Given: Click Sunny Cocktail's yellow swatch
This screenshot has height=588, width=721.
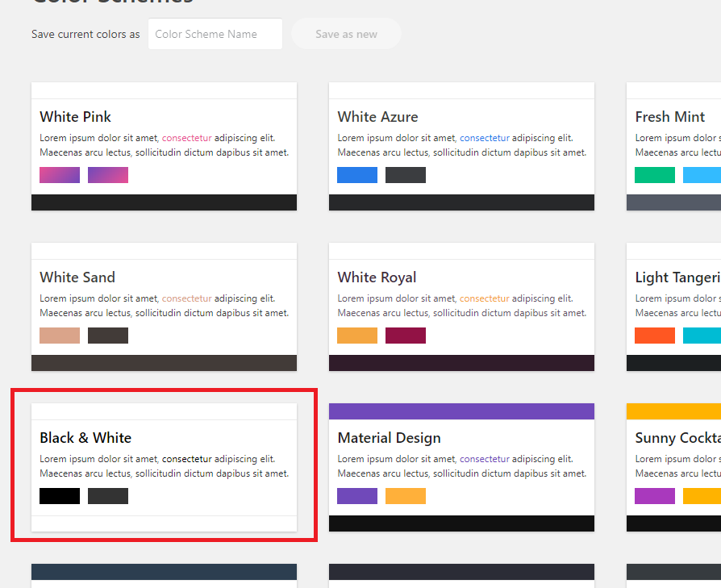Looking at the screenshot, I should tap(702, 496).
